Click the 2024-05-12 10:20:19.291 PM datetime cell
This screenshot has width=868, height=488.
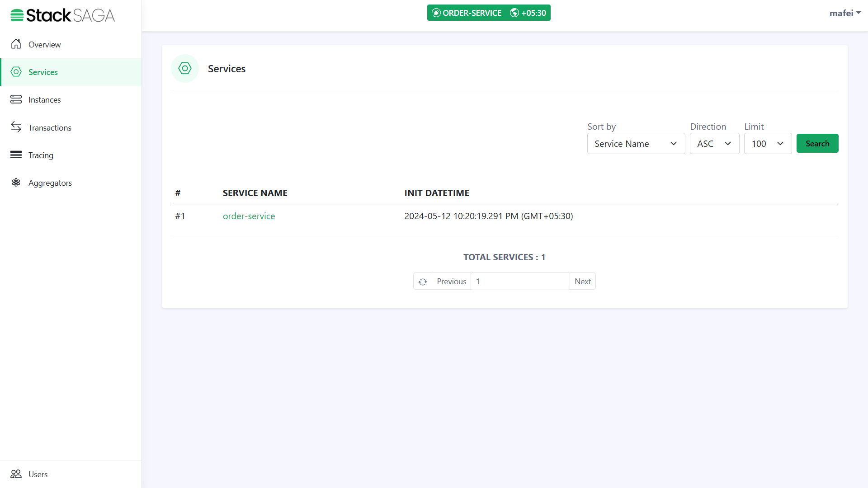[x=489, y=216]
